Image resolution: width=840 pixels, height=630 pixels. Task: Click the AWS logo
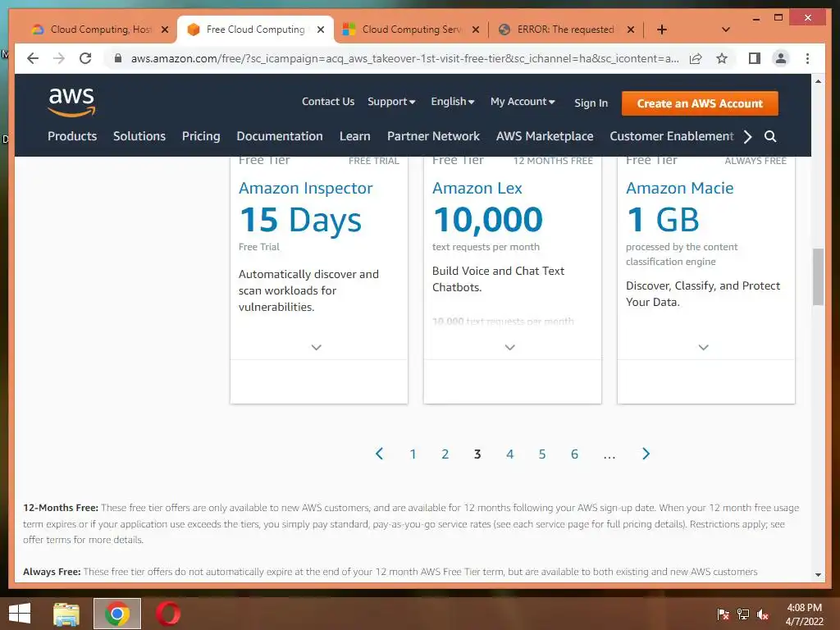tap(71, 102)
